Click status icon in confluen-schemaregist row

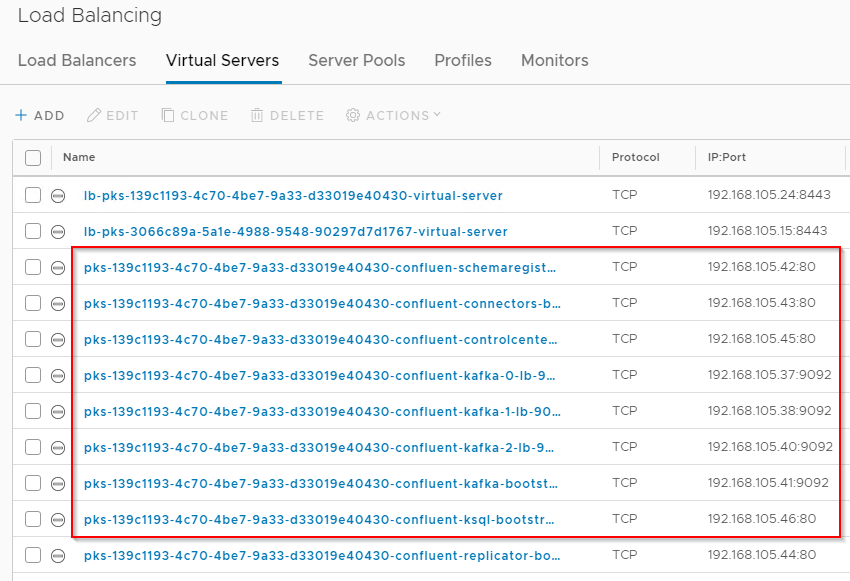point(58,268)
